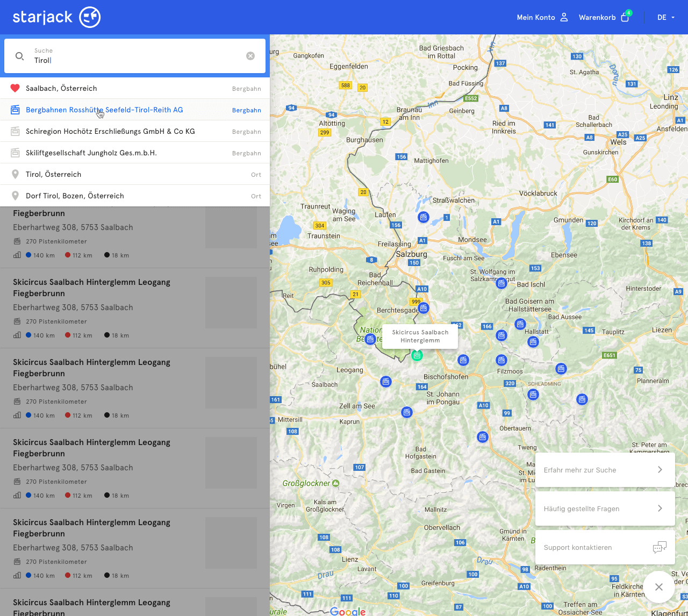Click the ski marker near Filzmoos
This screenshot has height=616, width=688.
pyautogui.click(x=501, y=360)
